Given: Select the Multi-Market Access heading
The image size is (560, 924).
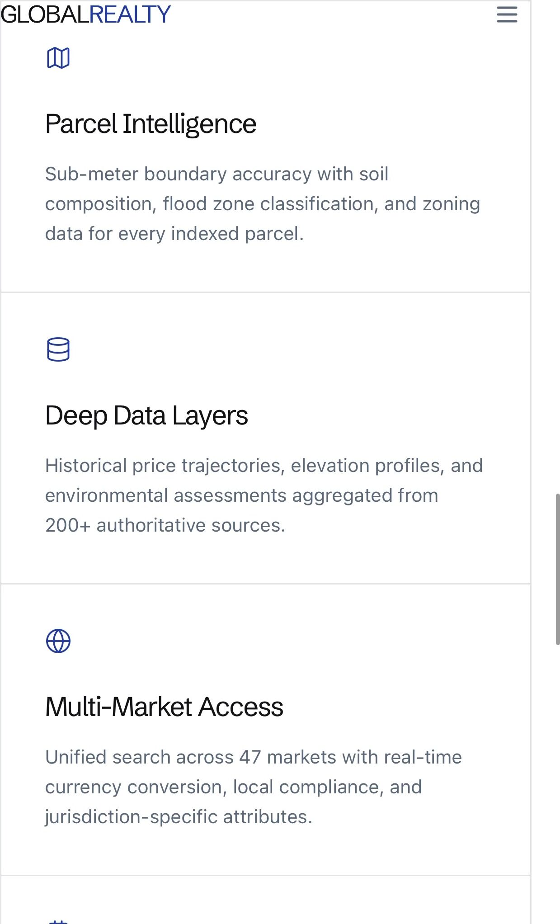Looking at the screenshot, I should (164, 707).
